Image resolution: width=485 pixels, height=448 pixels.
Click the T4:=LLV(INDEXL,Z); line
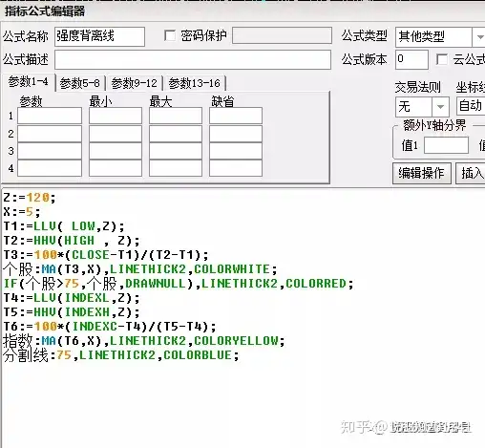[72, 298]
